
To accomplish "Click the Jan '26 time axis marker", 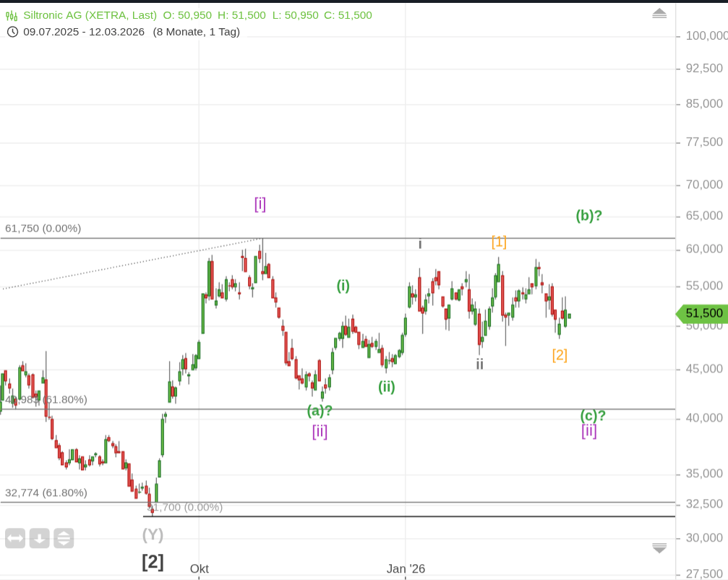I will 406,568.
